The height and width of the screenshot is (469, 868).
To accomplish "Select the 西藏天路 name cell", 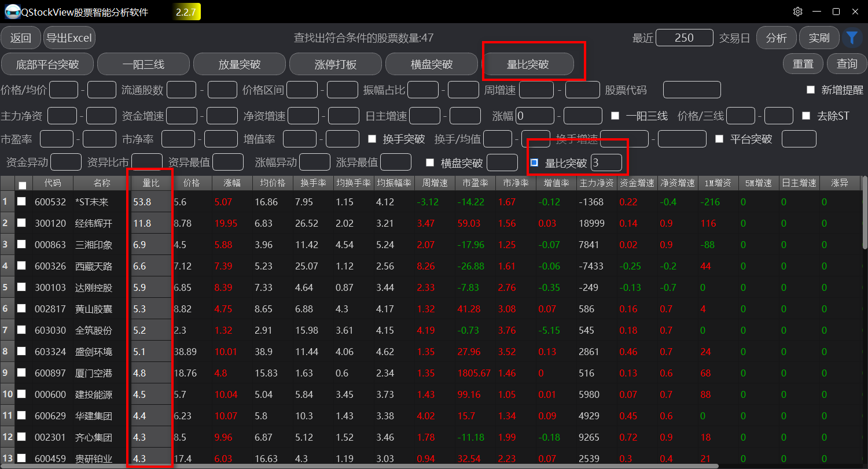I will (x=102, y=266).
